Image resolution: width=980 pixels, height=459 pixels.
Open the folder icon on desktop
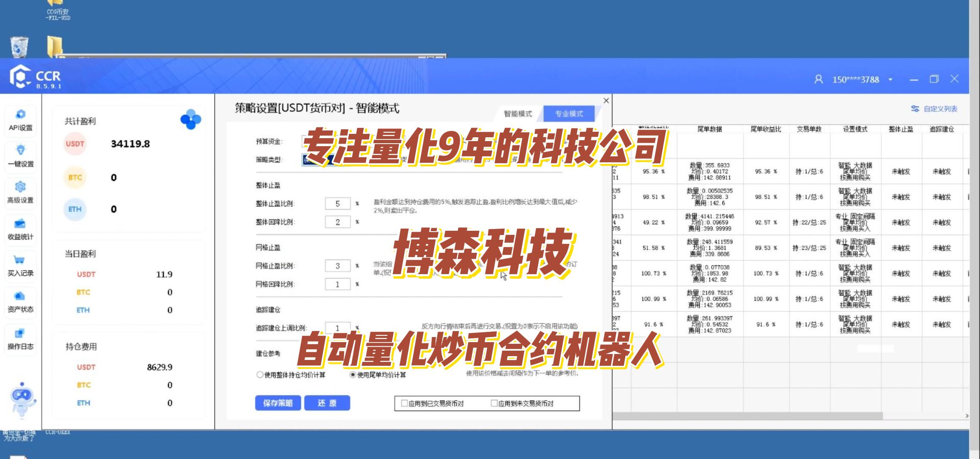point(55,46)
